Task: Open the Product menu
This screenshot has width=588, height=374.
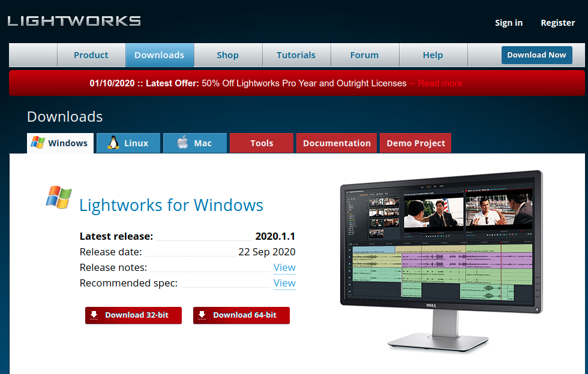Action: click(91, 55)
